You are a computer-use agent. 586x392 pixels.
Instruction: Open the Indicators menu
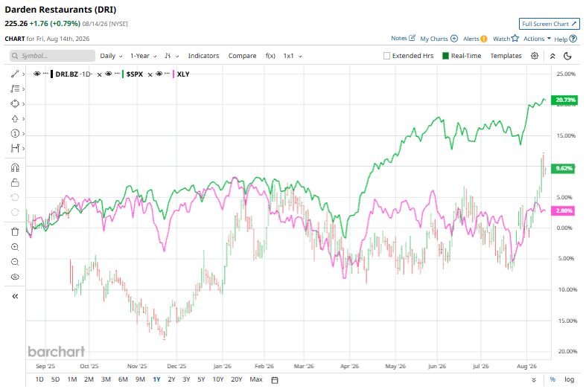pos(203,56)
